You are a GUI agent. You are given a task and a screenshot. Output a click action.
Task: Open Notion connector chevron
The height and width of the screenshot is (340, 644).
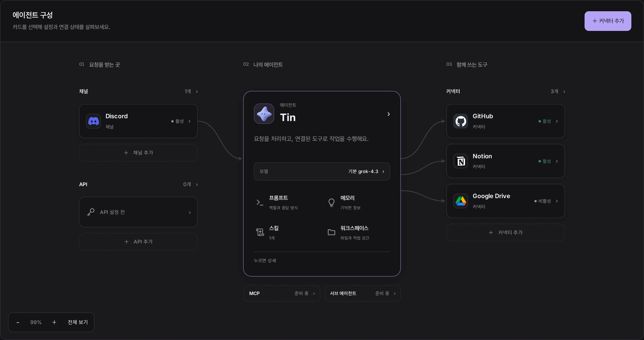[557, 161]
